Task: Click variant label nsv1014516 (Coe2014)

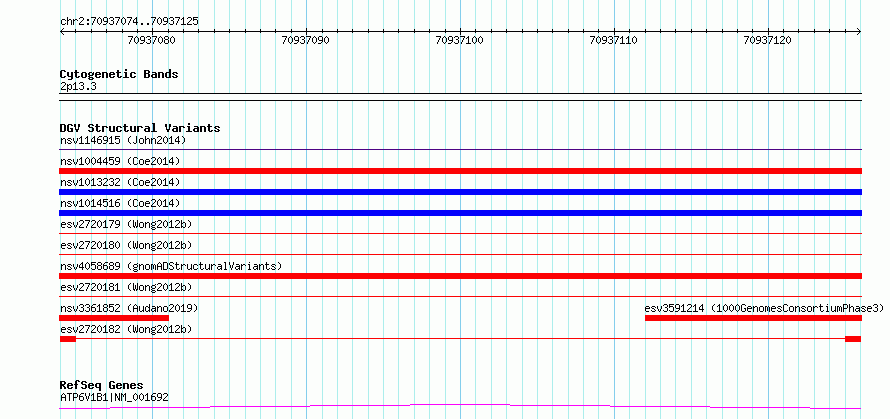Action: pos(120,203)
